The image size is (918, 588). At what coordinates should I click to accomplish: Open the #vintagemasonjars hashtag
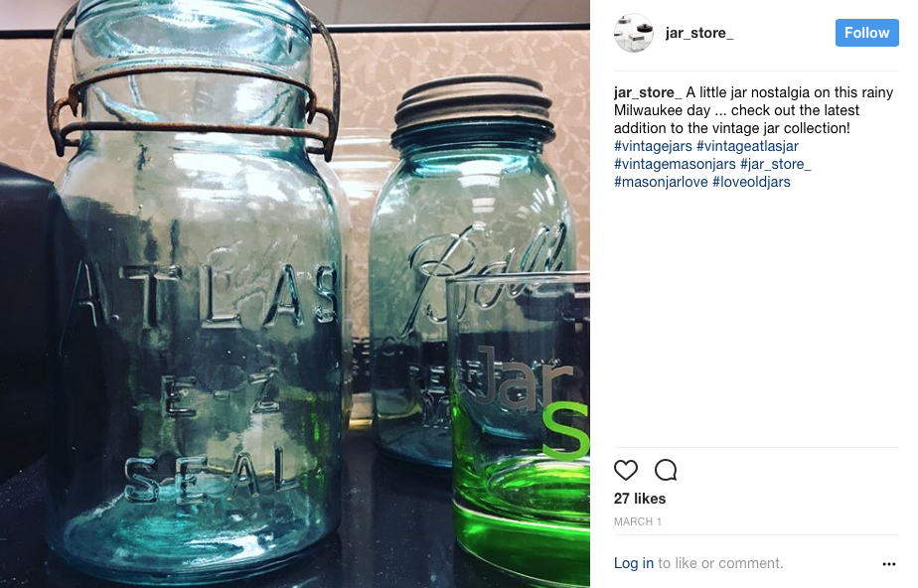pyautogui.click(x=675, y=164)
